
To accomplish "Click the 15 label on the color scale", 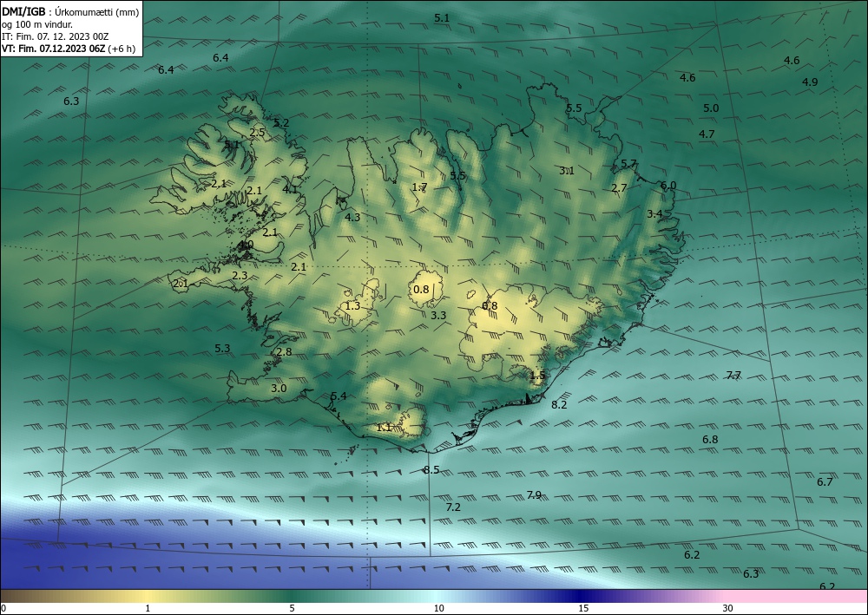I will click(x=583, y=608).
